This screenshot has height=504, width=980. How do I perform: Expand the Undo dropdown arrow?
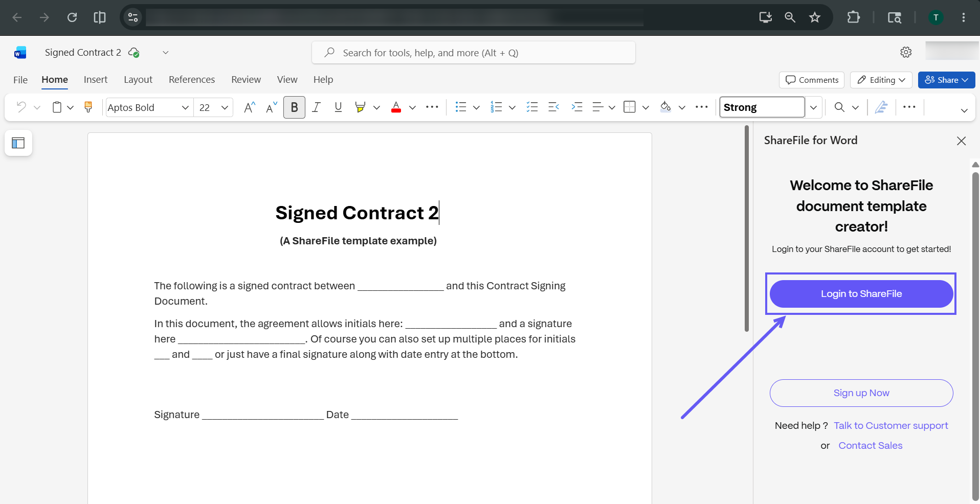pos(37,108)
